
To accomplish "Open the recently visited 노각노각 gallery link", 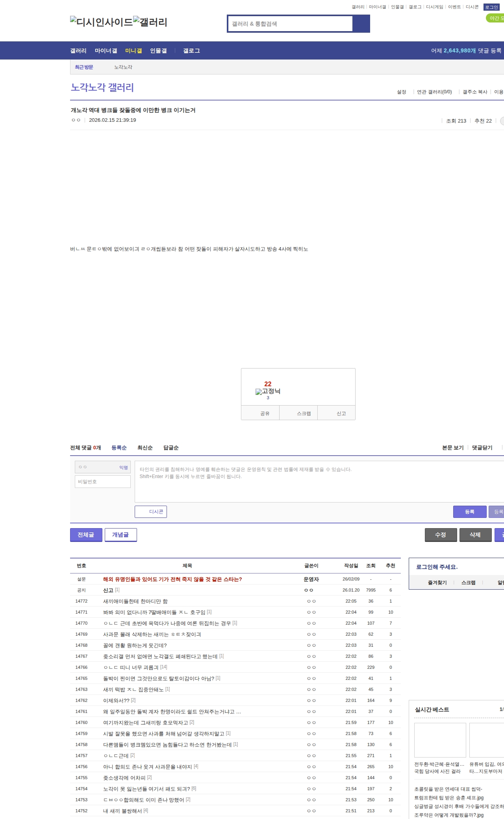I will tap(123, 67).
